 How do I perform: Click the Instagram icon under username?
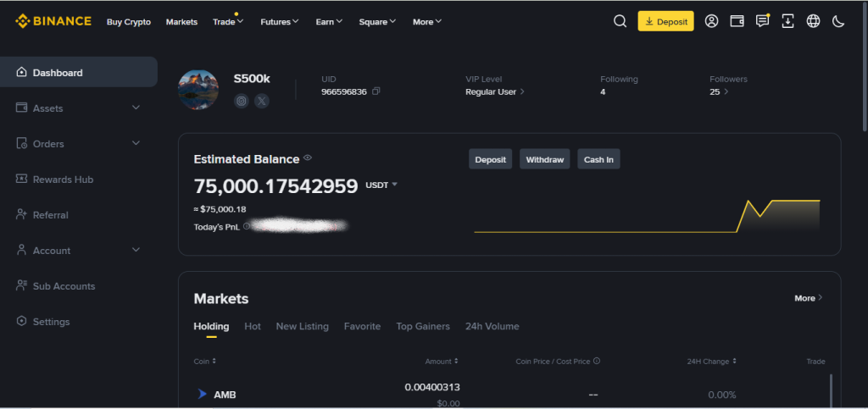242,101
